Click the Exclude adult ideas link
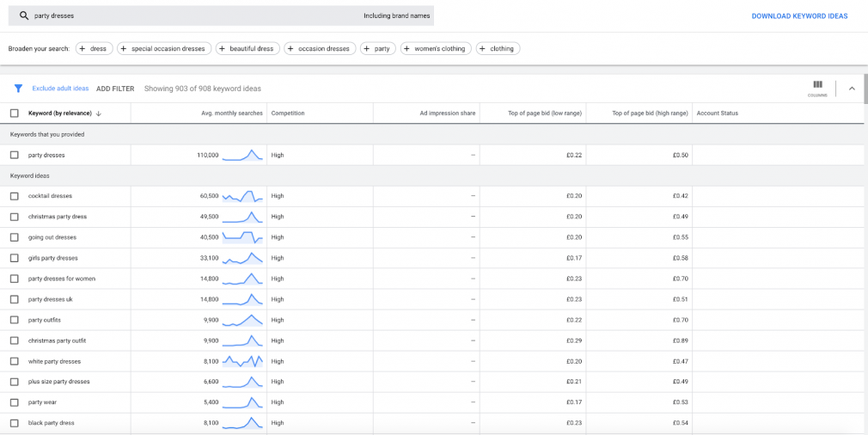The height and width of the screenshot is (435, 868). click(x=60, y=89)
